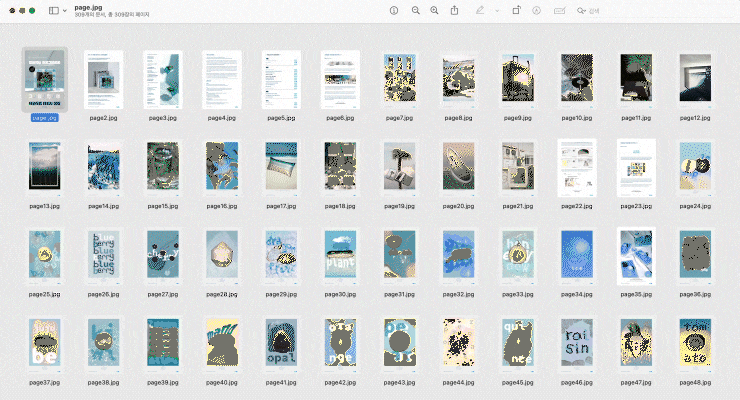740x400 pixels.
Task: Zoom in using the plus magnifier
Action: 434,10
